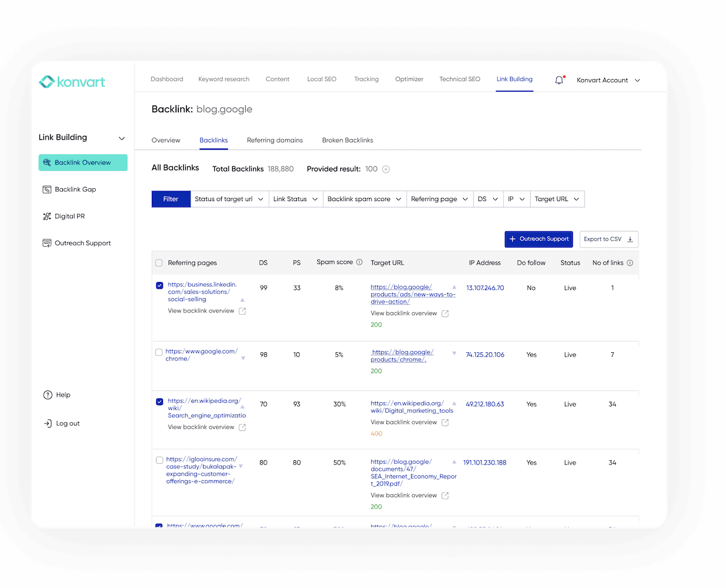Open the Referring page filter dropdown
The height and width of the screenshot is (588, 726).
(440, 199)
